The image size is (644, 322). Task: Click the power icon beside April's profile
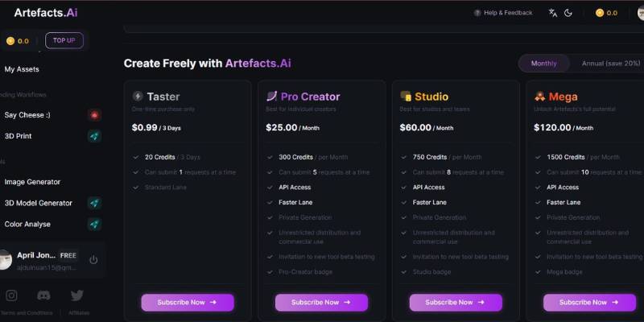tap(93, 259)
